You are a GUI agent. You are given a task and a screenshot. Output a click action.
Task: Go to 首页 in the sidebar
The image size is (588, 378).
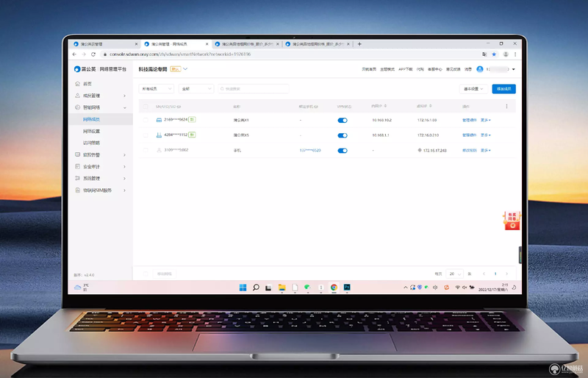[87, 84]
